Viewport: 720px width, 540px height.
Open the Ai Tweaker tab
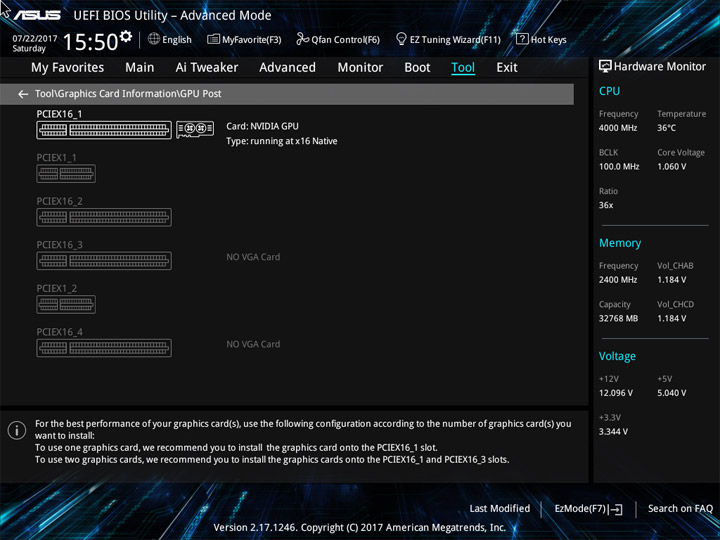207,68
